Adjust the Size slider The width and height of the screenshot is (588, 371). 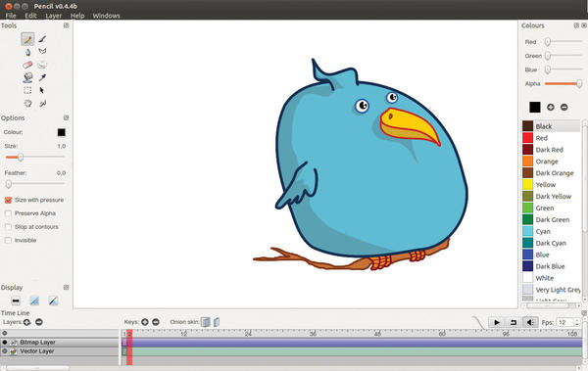pyautogui.click(x=35, y=157)
